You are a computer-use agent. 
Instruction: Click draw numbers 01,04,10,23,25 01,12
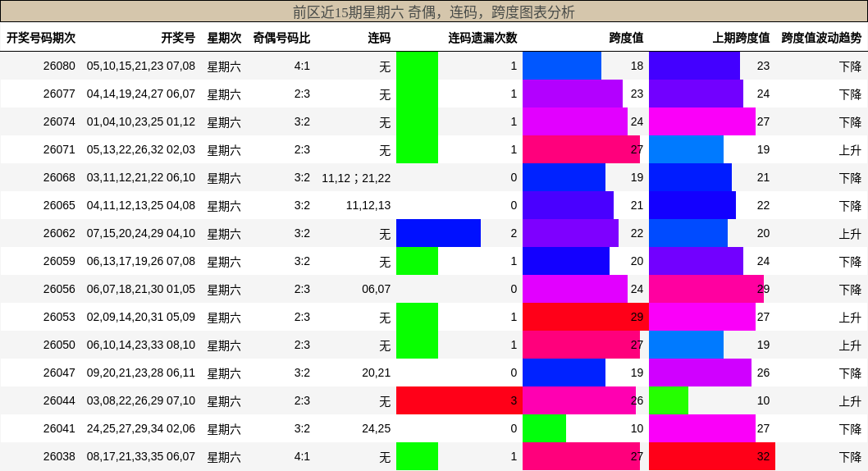click(x=141, y=121)
